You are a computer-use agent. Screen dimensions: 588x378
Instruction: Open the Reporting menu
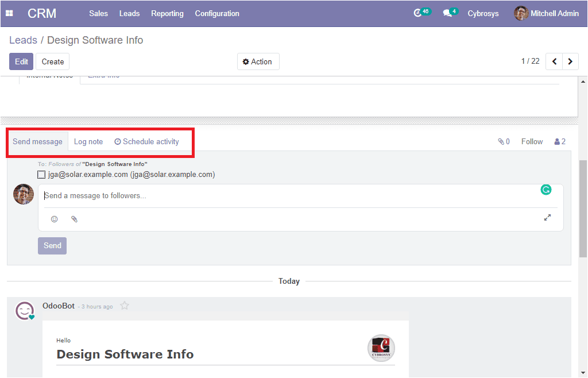click(x=167, y=14)
